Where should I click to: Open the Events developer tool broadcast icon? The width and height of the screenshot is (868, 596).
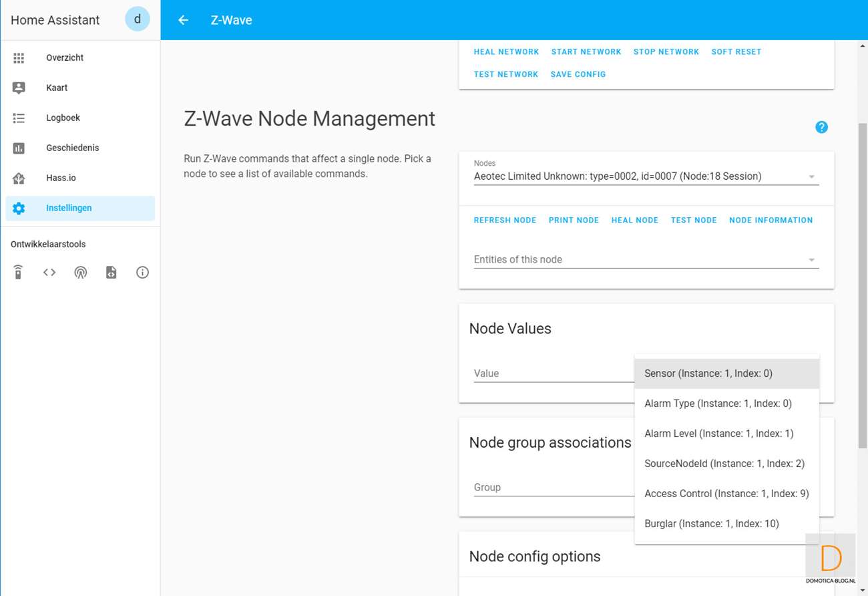(x=80, y=273)
